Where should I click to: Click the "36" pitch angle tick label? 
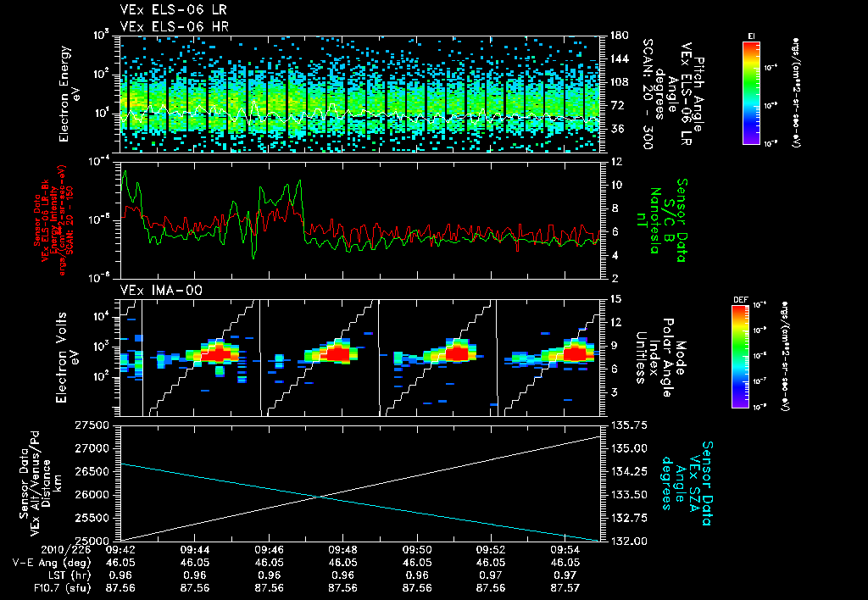tap(616, 129)
